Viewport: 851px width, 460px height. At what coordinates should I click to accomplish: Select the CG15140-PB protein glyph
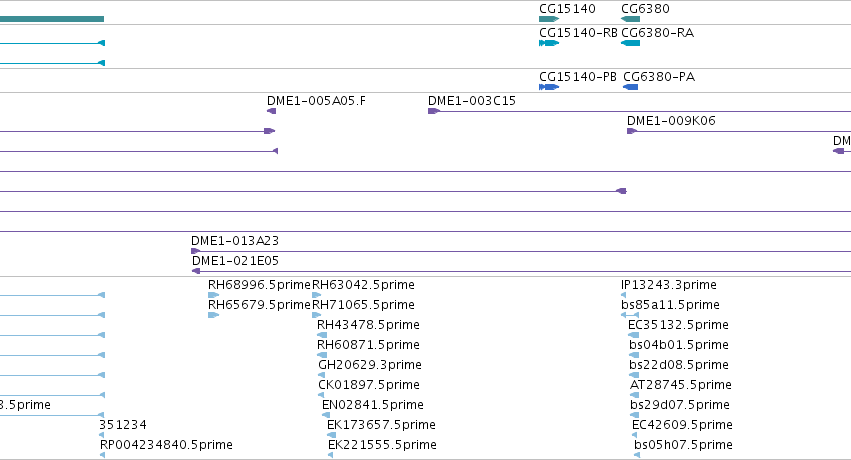tap(549, 87)
